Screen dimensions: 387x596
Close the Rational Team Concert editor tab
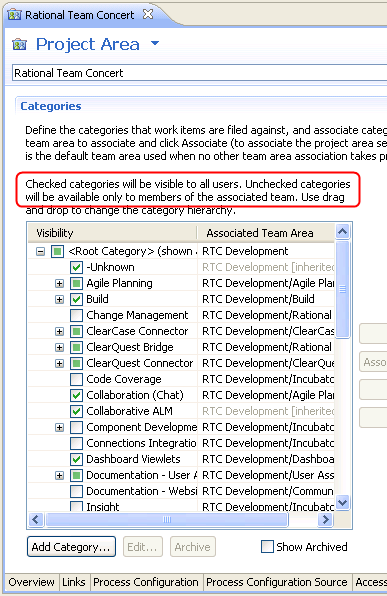pyautogui.click(x=148, y=14)
